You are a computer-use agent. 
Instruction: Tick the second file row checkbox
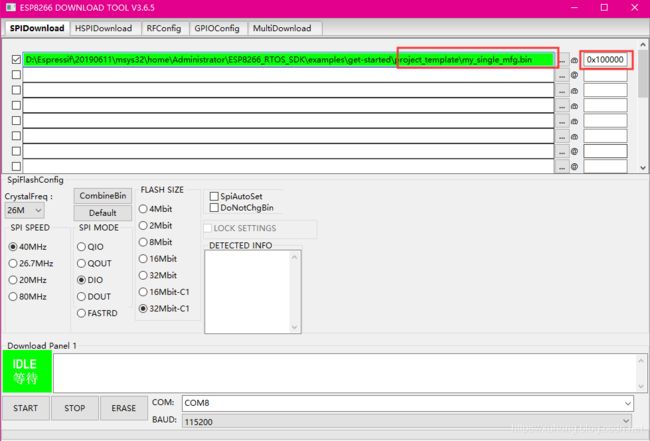(16, 75)
